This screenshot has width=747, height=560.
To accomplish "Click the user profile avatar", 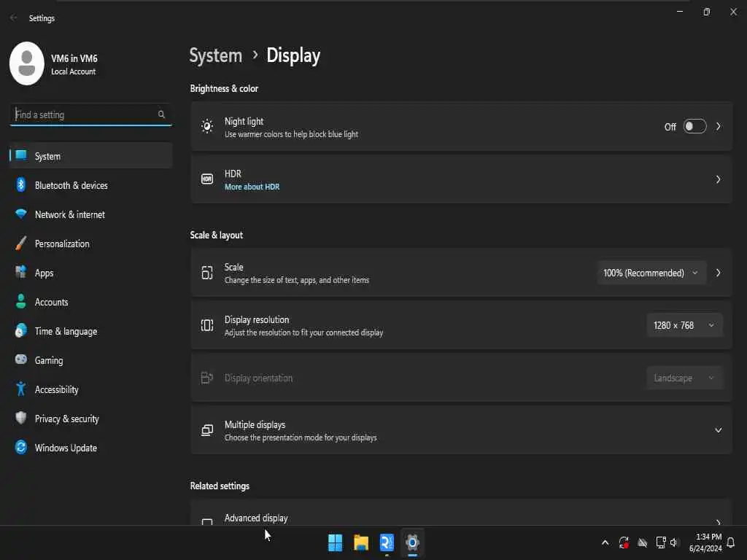I will point(27,63).
